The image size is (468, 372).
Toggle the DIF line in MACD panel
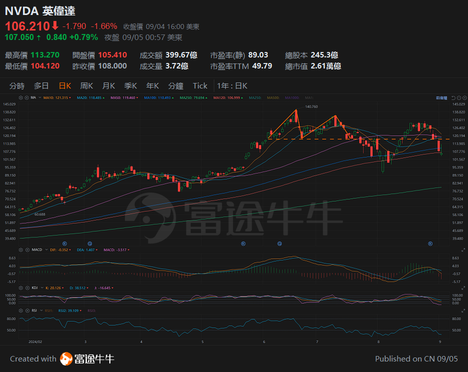[60, 250]
